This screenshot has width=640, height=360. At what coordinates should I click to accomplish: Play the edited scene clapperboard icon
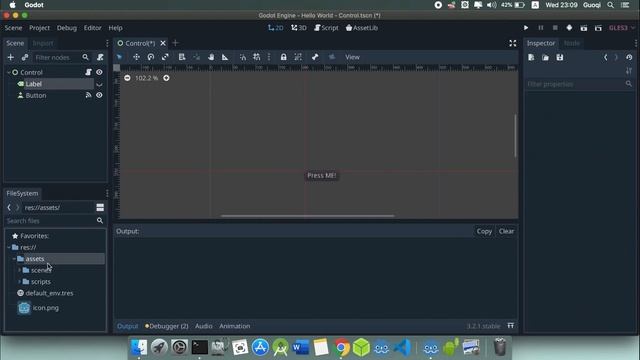click(x=584, y=28)
